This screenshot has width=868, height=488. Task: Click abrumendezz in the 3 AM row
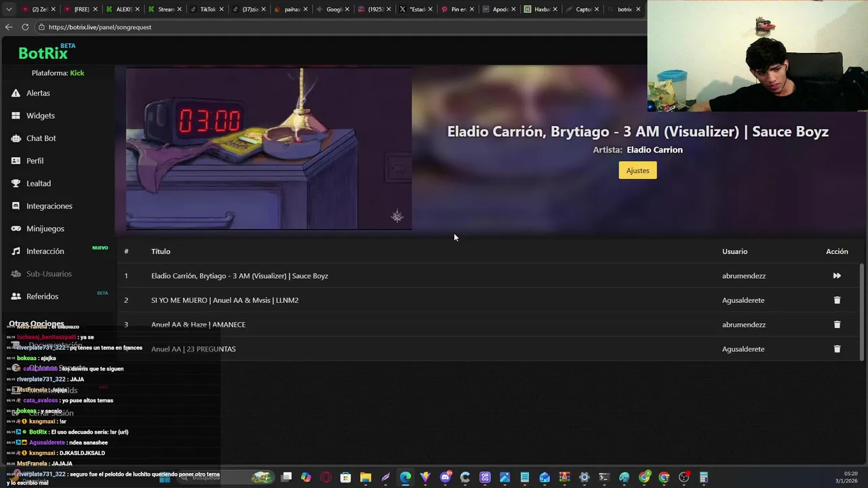pos(744,276)
